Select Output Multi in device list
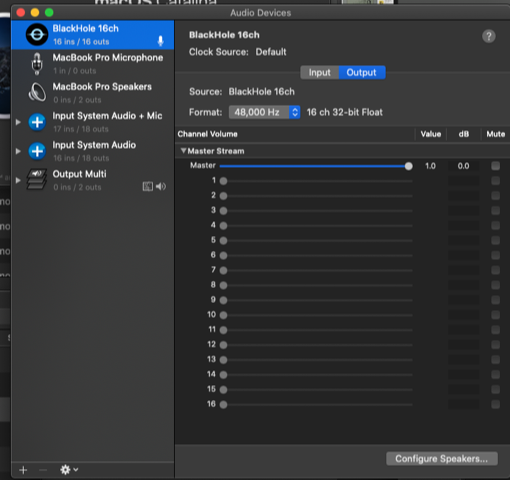This screenshot has height=480, width=510. tap(93, 180)
